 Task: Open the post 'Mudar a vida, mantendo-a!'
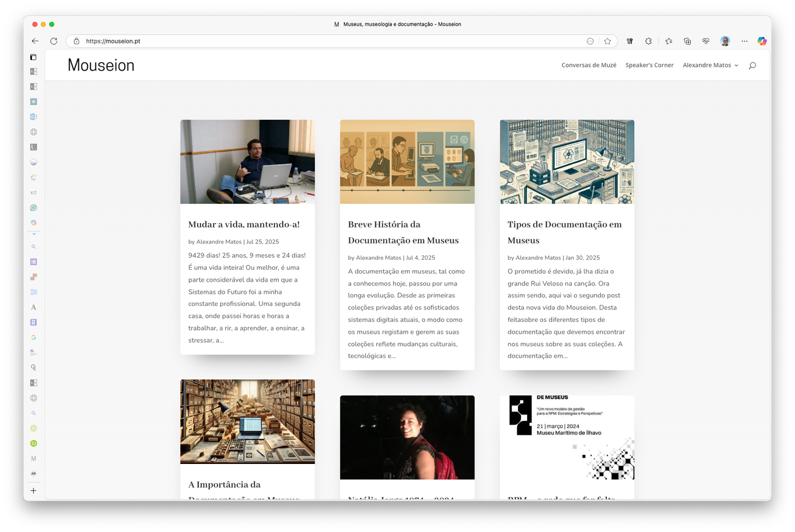coord(244,225)
